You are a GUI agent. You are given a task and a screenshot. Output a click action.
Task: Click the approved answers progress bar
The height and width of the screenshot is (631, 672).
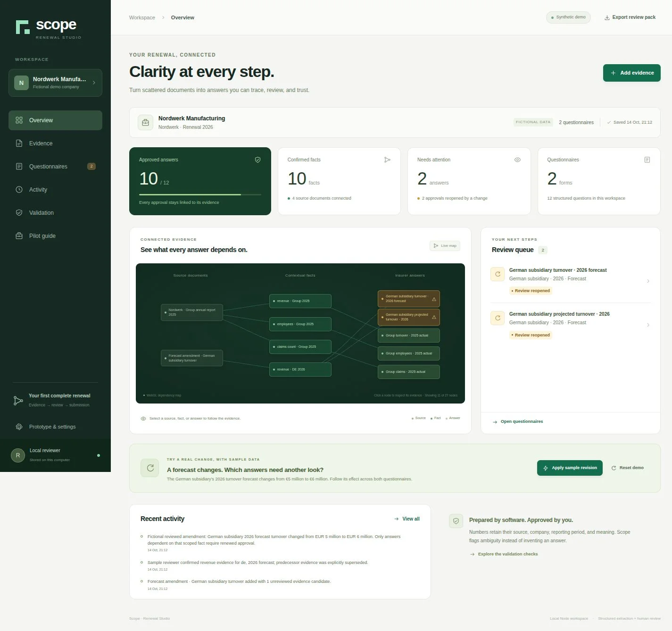pyautogui.click(x=200, y=194)
